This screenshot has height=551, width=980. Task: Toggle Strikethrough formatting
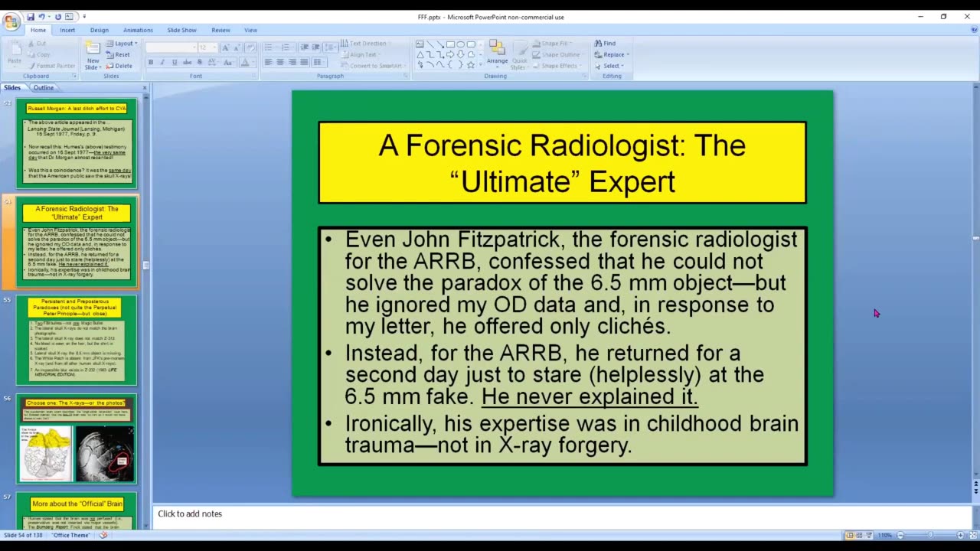[x=187, y=62]
